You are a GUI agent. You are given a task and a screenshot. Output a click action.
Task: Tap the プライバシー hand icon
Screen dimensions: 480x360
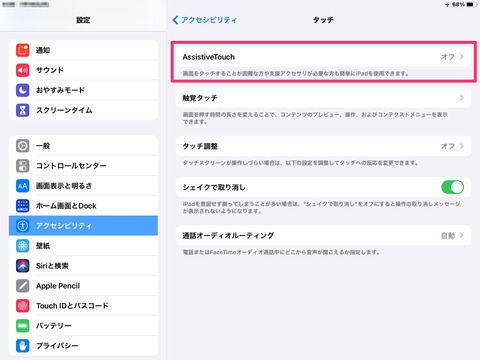coord(23,346)
